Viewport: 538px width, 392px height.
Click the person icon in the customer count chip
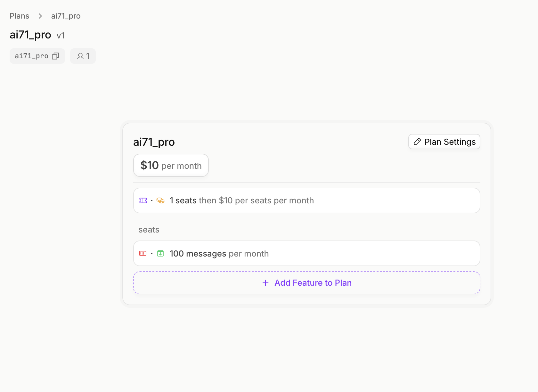coord(80,56)
